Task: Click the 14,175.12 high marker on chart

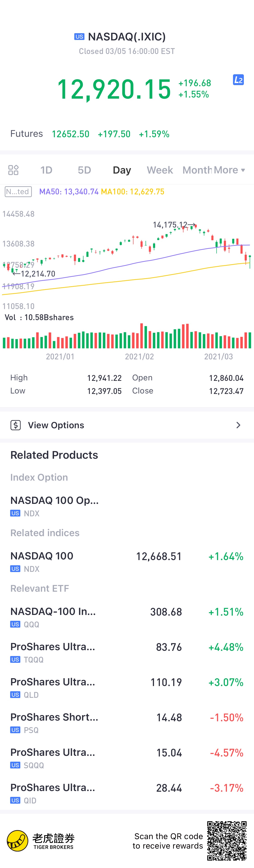Action: [170, 225]
